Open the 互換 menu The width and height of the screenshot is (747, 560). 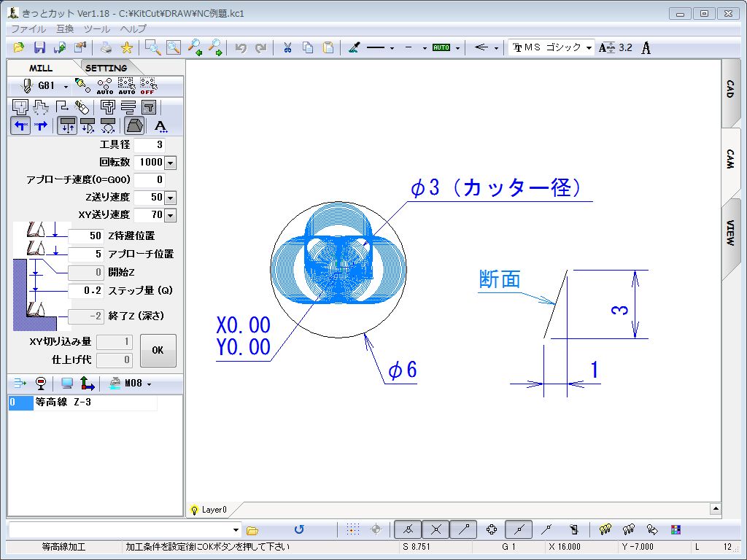[65, 28]
